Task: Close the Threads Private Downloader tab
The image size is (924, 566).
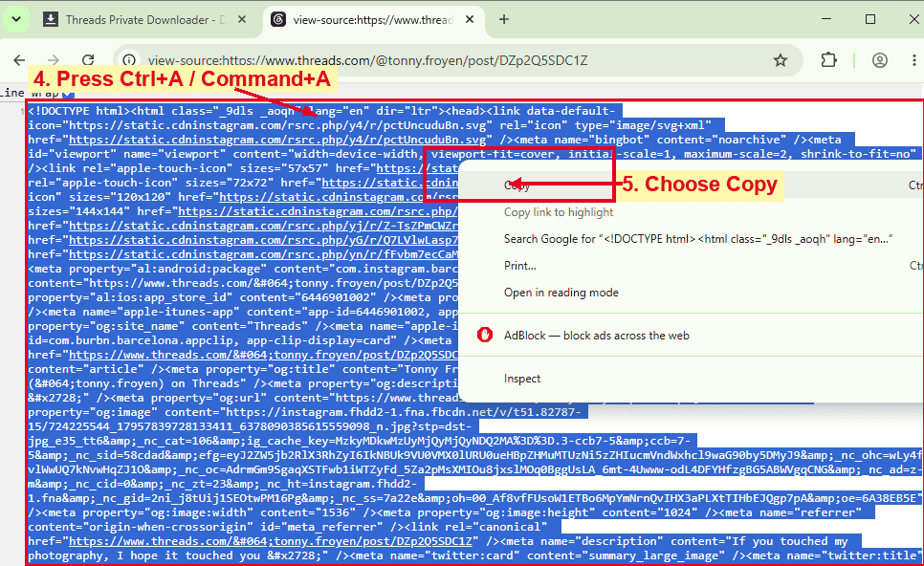Action: (x=242, y=19)
